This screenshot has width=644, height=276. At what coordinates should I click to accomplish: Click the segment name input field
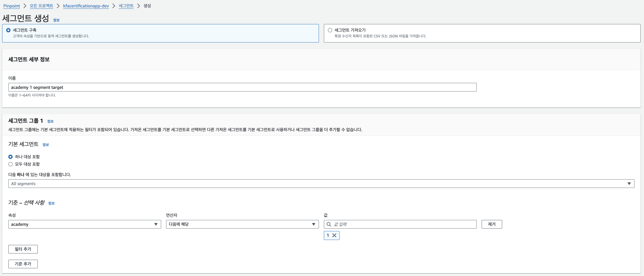point(242,87)
